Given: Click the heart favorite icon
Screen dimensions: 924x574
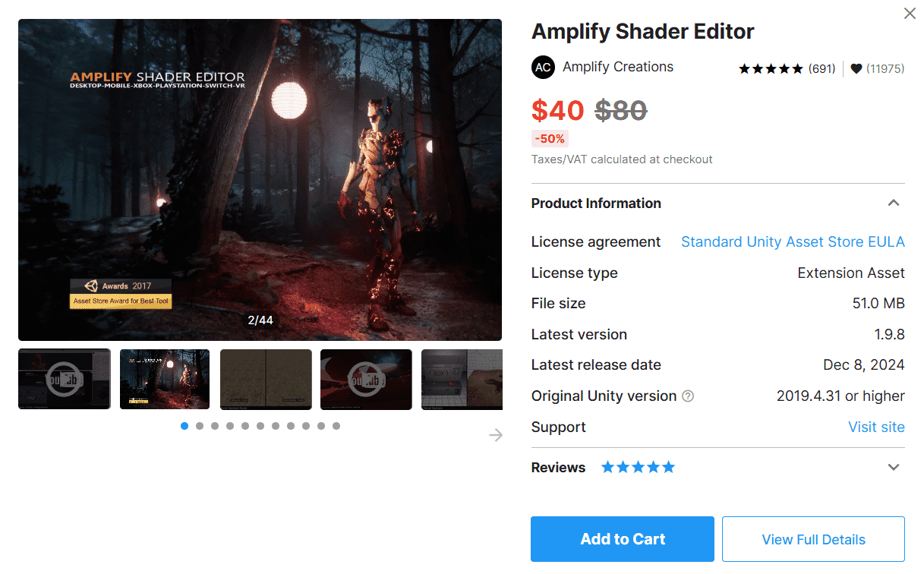Looking at the screenshot, I should [856, 68].
